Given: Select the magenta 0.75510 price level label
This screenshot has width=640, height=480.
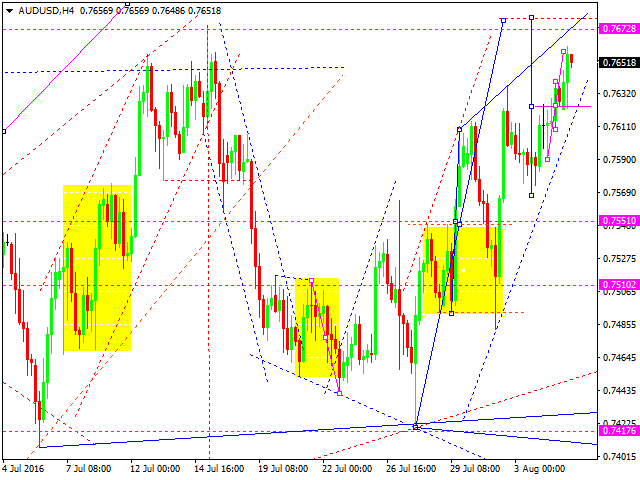Looking at the screenshot, I should click(619, 221).
